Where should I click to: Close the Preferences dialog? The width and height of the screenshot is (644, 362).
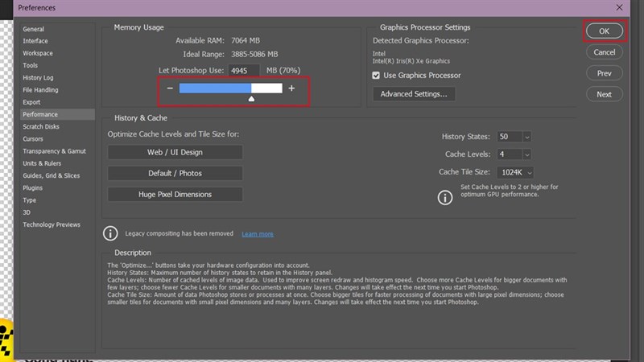[x=619, y=7]
